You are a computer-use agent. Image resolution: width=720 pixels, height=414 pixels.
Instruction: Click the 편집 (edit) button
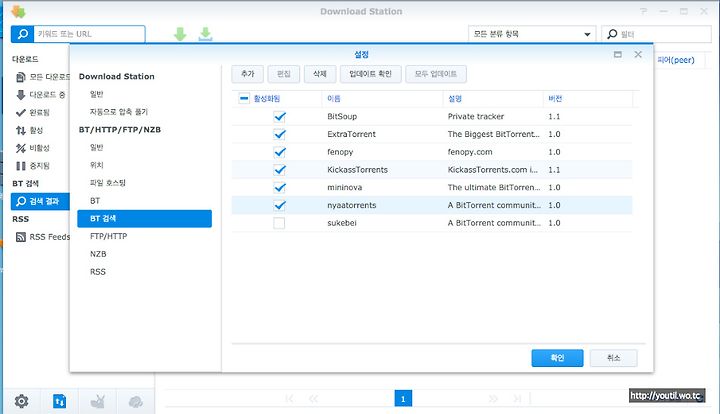pos(284,74)
